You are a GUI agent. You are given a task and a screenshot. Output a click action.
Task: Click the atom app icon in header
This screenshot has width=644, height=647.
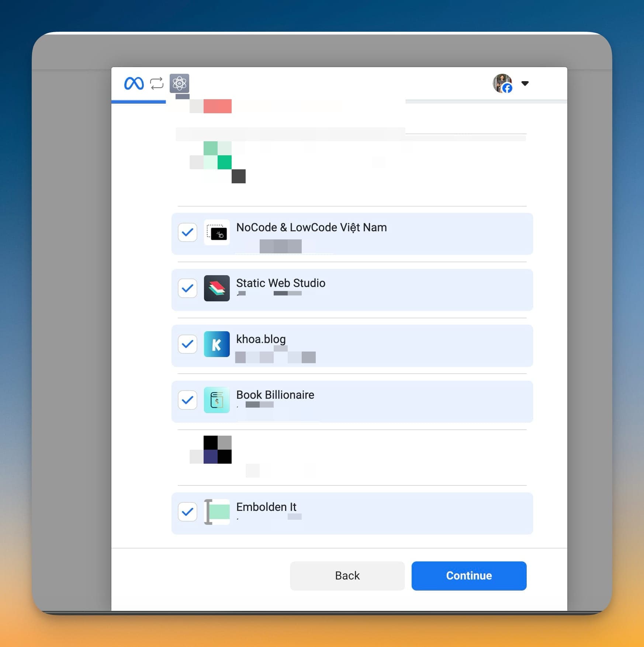[179, 83]
